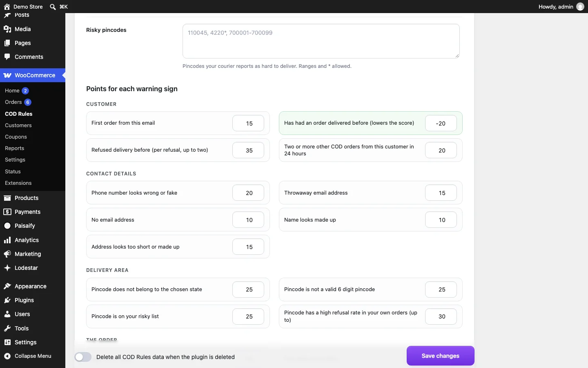Edit points for Name looks made up
This screenshot has height=368, width=588.
tap(441, 220)
